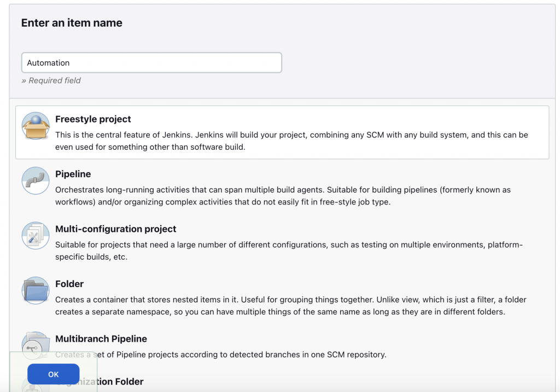Click the Multibranch Pipeline icon
Image resolution: width=560 pixels, height=392 pixels.
pos(36,343)
